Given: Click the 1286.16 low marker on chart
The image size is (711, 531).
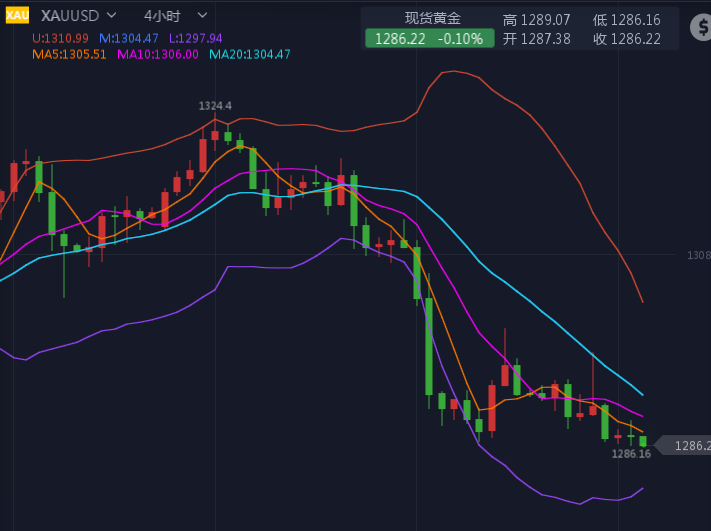Looking at the screenshot, I should (x=631, y=454).
